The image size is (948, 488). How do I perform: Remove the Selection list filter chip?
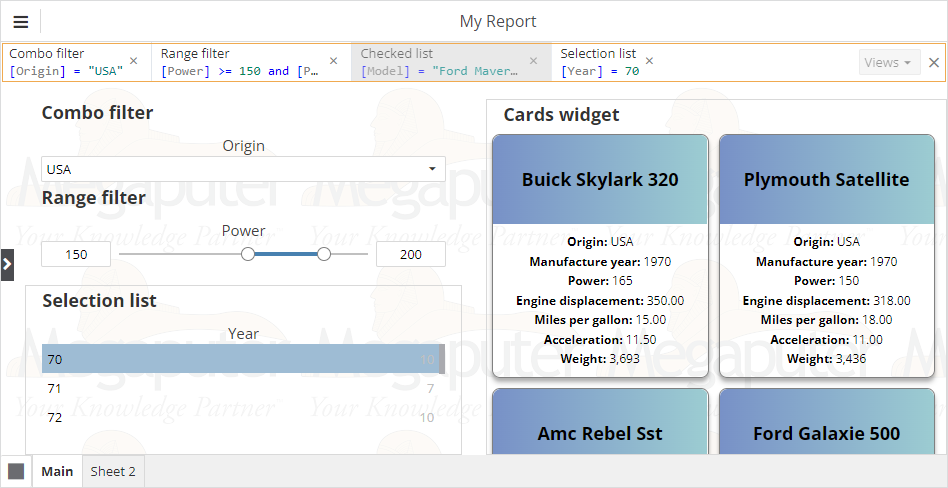pyautogui.click(x=649, y=61)
